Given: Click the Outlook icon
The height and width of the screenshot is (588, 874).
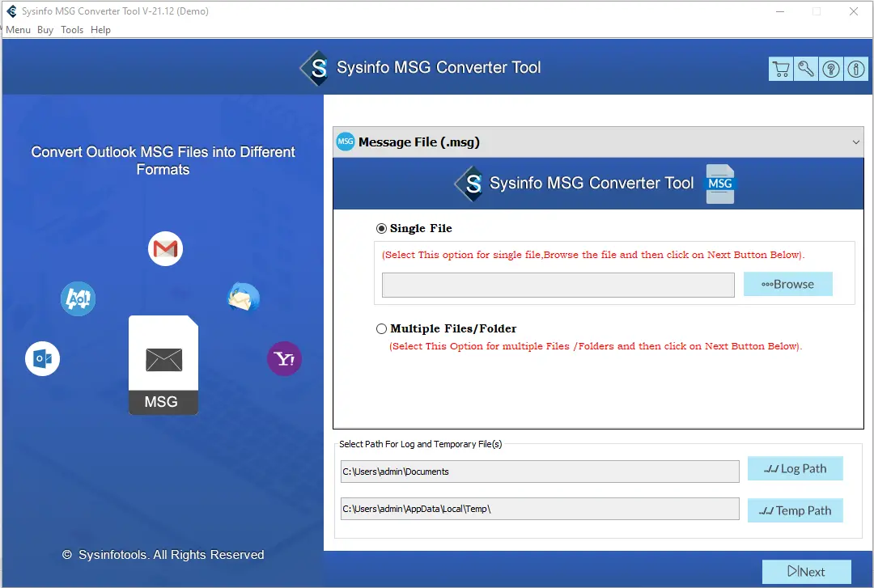Looking at the screenshot, I should pos(42,358).
